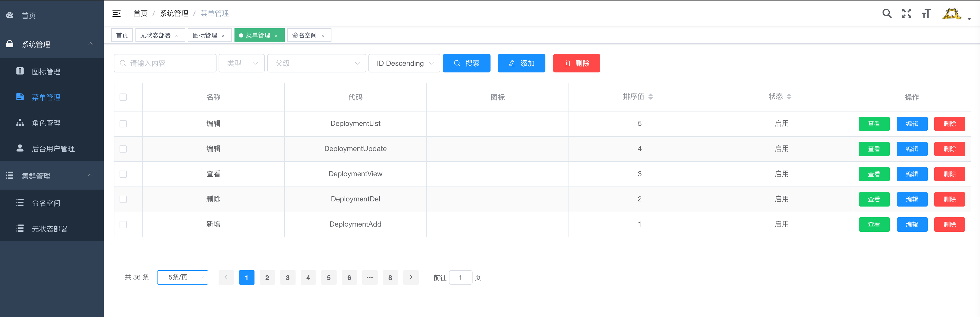Close the 图标管理 tab with its x
980x317 pixels.
(x=223, y=36)
